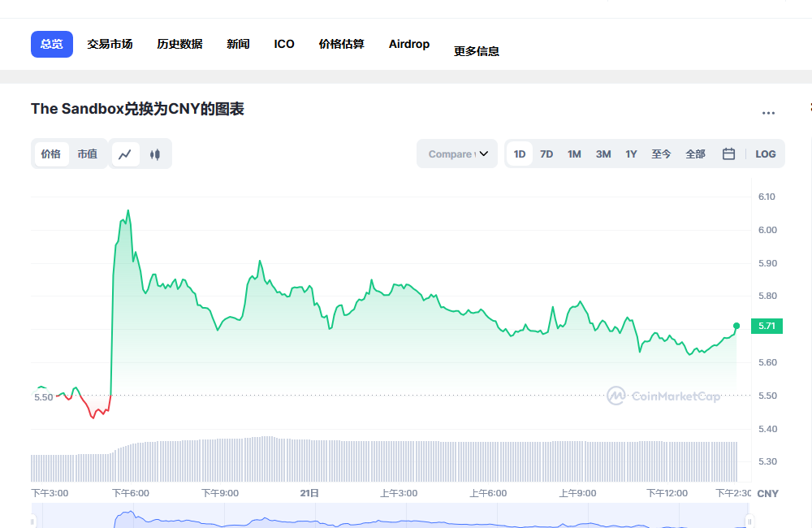Click the 5.50 baseline label on chart left

(44, 397)
